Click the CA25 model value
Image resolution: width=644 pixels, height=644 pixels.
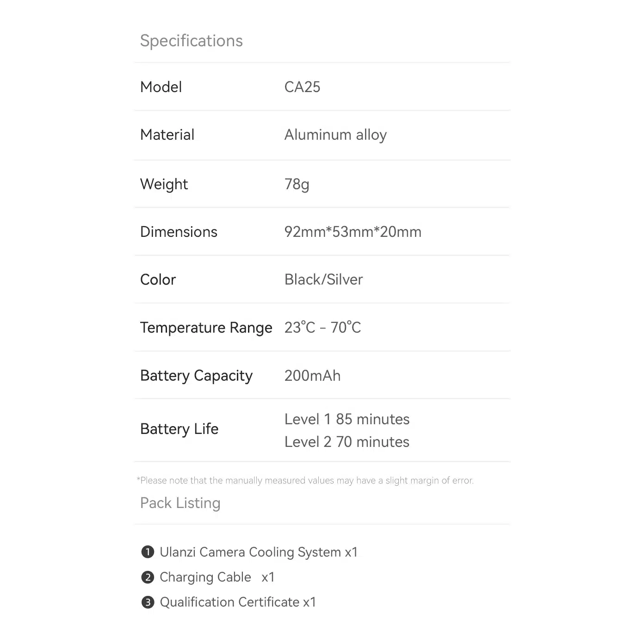[x=302, y=87]
